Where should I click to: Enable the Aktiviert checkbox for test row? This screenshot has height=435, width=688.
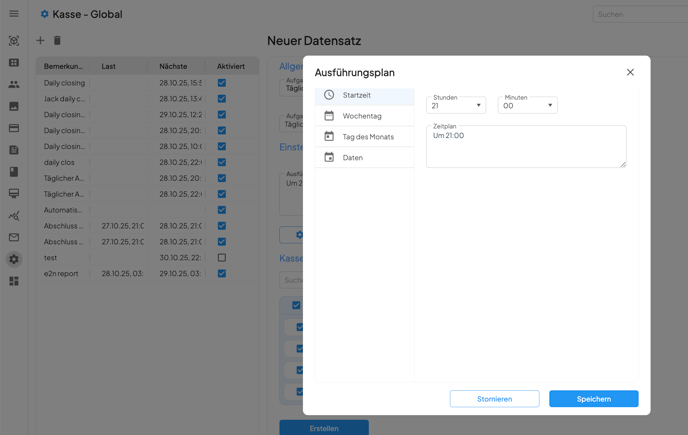(222, 257)
